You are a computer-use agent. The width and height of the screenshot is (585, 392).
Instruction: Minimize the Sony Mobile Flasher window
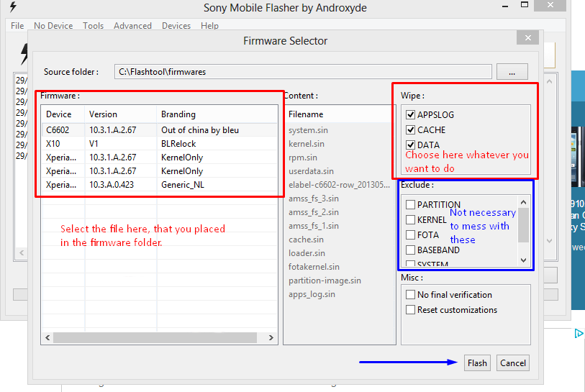(x=505, y=6)
